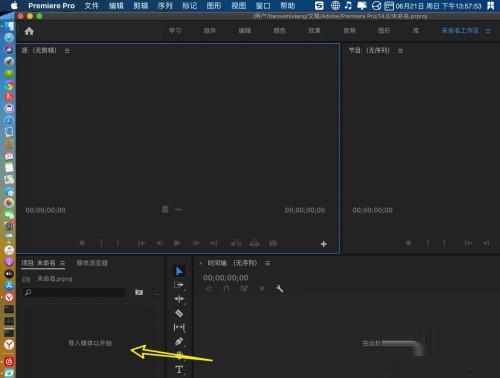Click the Overwrite button in Source monitor
500x378 pixels.
coord(254,243)
